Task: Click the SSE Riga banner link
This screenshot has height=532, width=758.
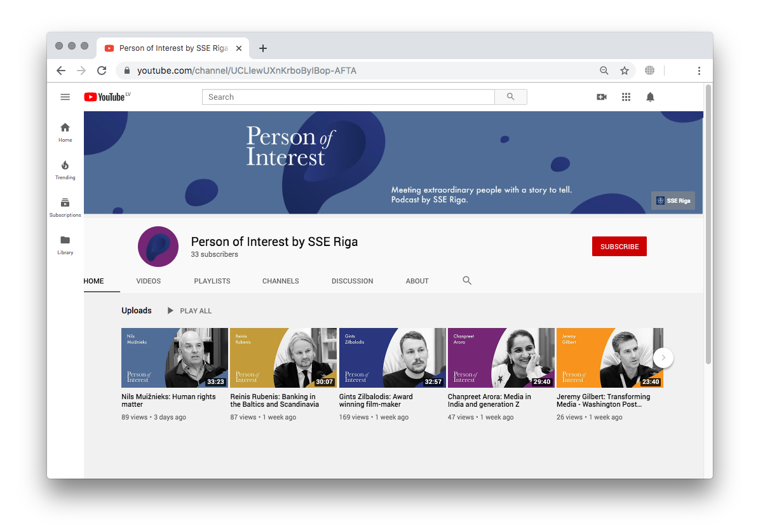Action: (673, 201)
